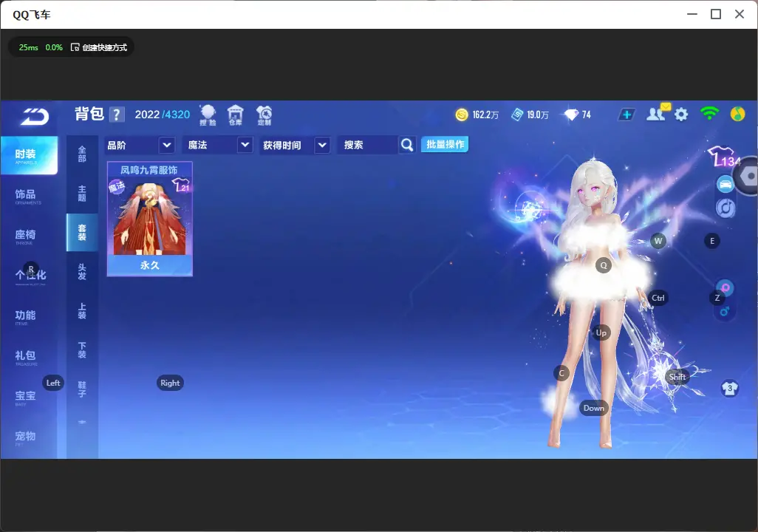Open the game settings gear
Screen dimensions: 758x532
(x=681, y=115)
